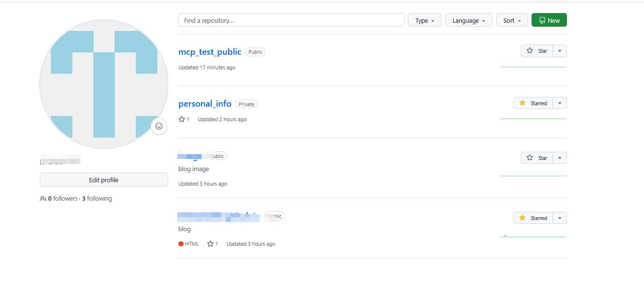Image resolution: width=644 pixels, height=285 pixels.
Task: Open star lists dropdown for 'blog image' repo
Action: 560,158
